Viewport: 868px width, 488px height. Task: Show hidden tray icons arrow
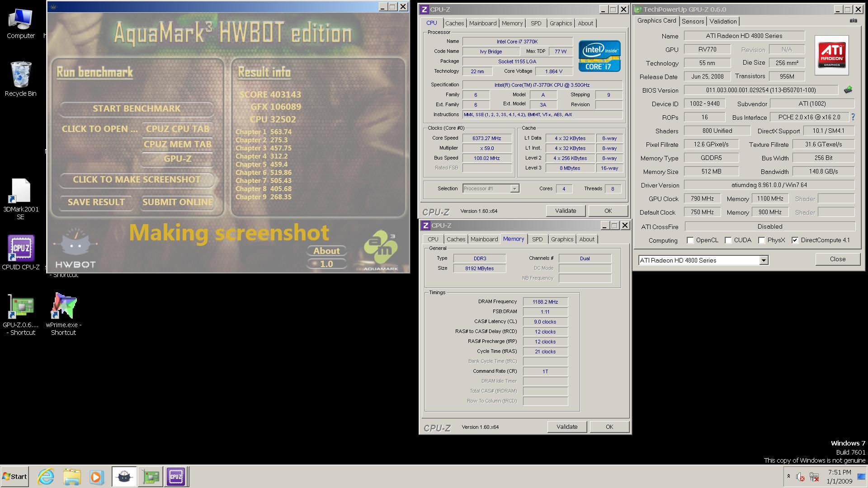788,476
